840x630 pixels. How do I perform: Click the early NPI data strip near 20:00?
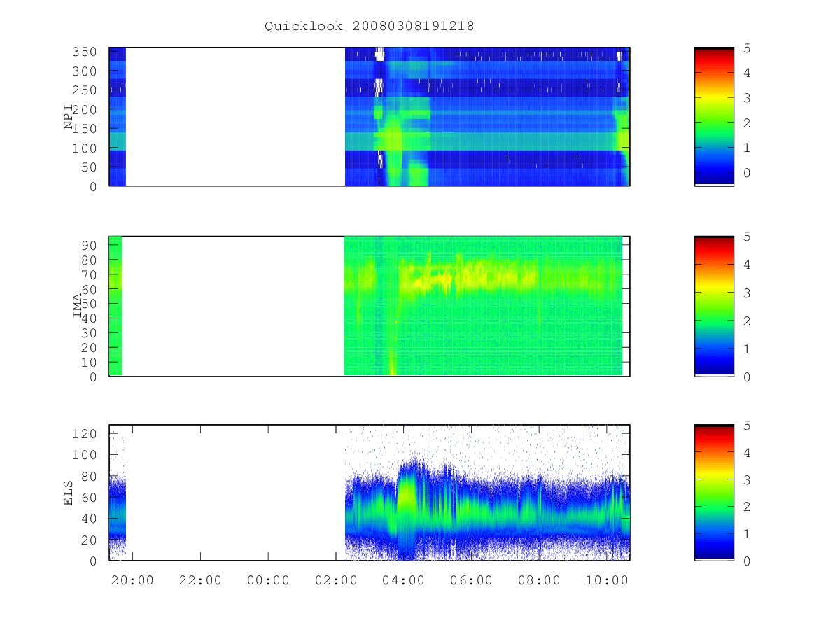point(118,116)
